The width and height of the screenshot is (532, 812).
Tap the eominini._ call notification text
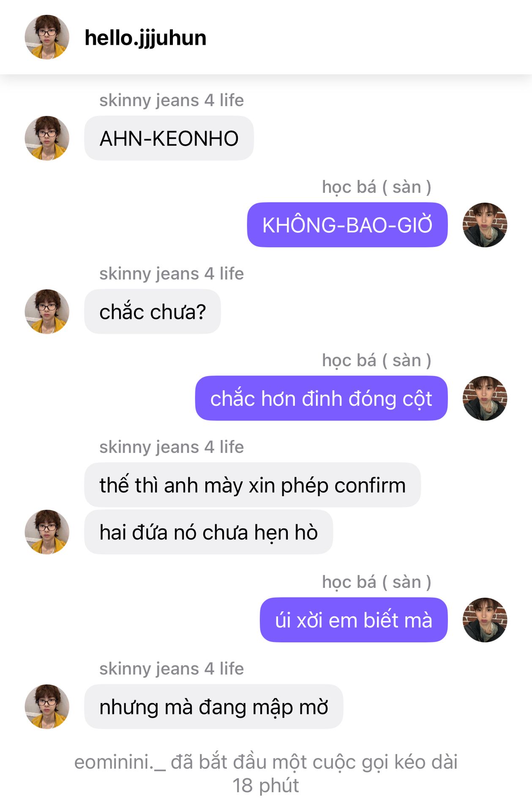click(266, 774)
